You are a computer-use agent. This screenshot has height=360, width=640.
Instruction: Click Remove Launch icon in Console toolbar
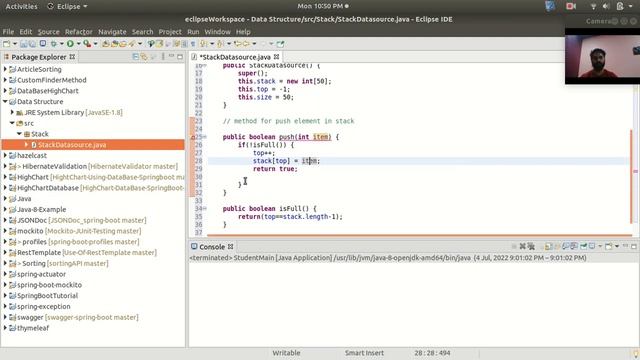(x=522, y=247)
